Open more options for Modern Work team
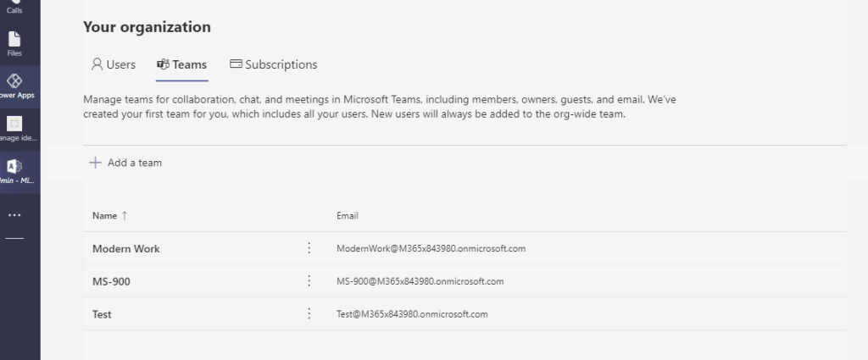Viewport: 868px width, 360px height. coord(309,248)
